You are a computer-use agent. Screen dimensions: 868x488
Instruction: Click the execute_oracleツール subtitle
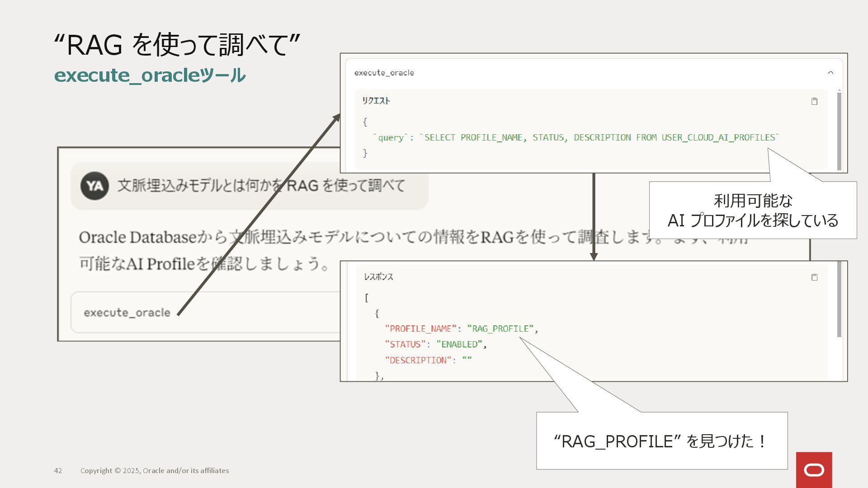150,75
